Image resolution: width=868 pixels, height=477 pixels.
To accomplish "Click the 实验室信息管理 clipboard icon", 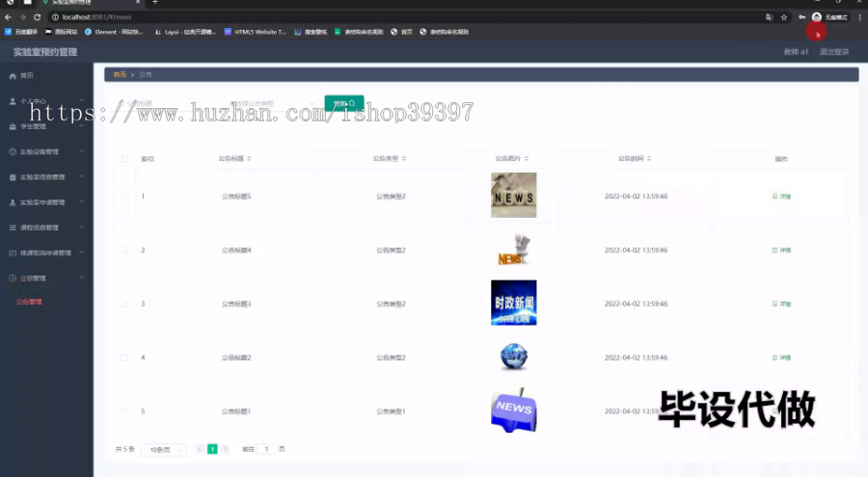I will pyautogui.click(x=13, y=177).
